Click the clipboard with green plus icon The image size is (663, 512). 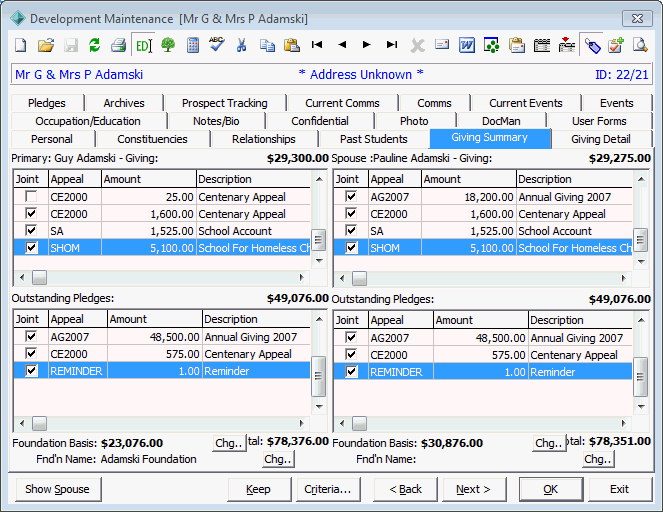(616, 45)
